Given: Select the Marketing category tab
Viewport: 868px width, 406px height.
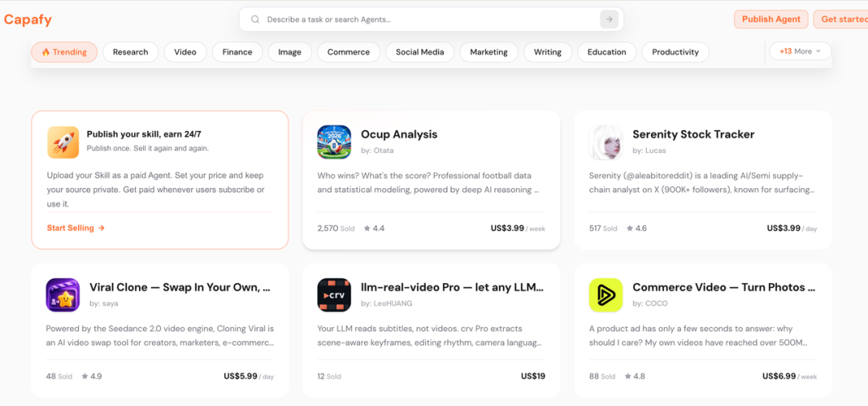Looking at the screenshot, I should pos(489,52).
